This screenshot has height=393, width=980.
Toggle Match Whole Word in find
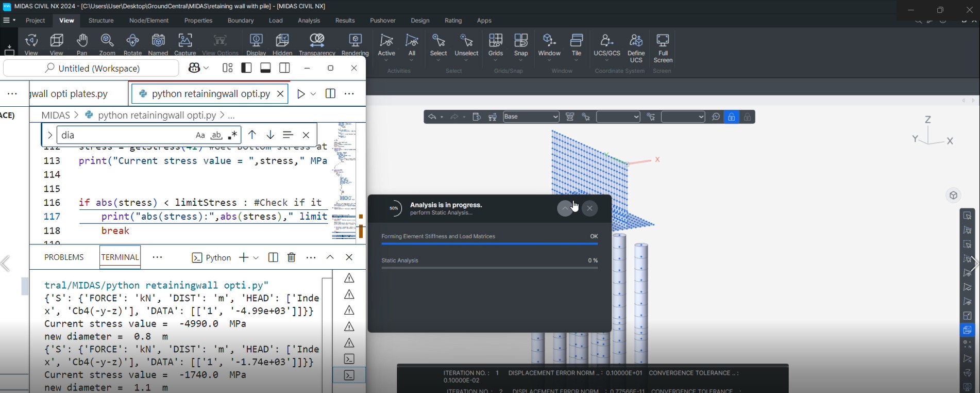[216, 135]
